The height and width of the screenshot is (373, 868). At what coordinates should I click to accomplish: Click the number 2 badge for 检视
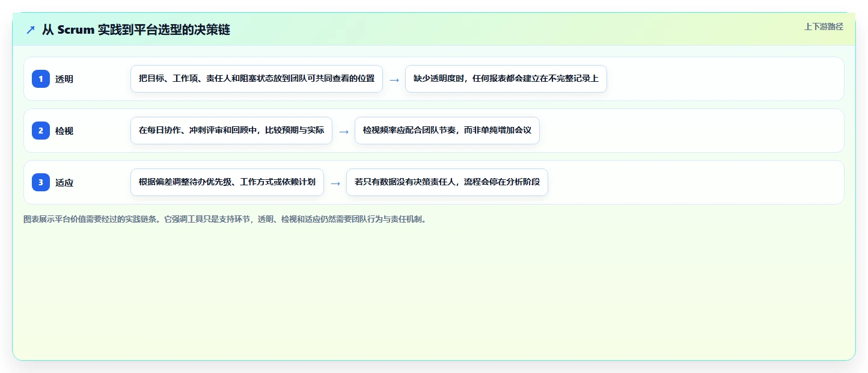pyautogui.click(x=41, y=131)
